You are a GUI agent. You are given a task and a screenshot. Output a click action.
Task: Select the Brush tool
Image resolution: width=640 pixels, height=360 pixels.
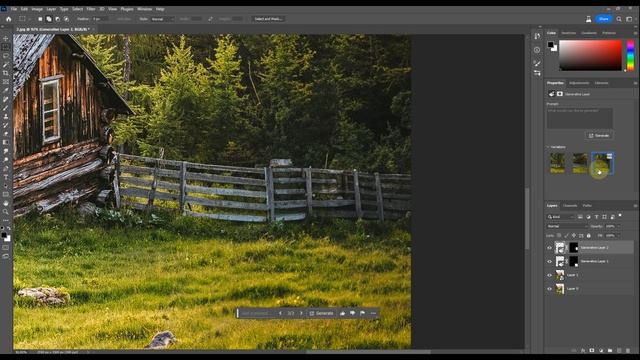pyautogui.click(x=6, y=108)
